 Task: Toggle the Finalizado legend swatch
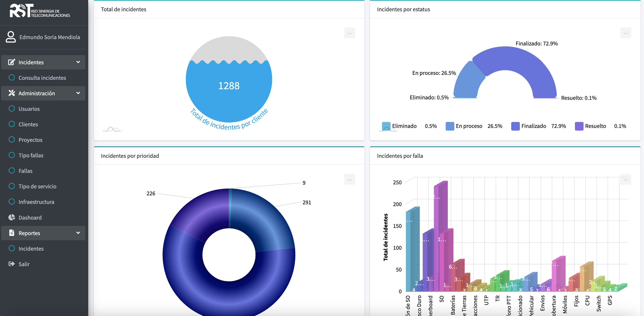coord(515,126)
